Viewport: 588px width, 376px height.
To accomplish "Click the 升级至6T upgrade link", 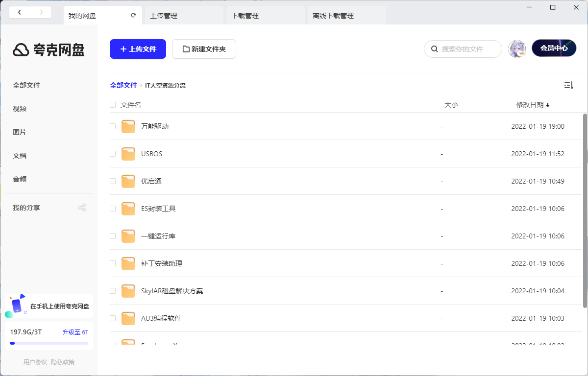I will pyautogui.click(x=75, y=331).
